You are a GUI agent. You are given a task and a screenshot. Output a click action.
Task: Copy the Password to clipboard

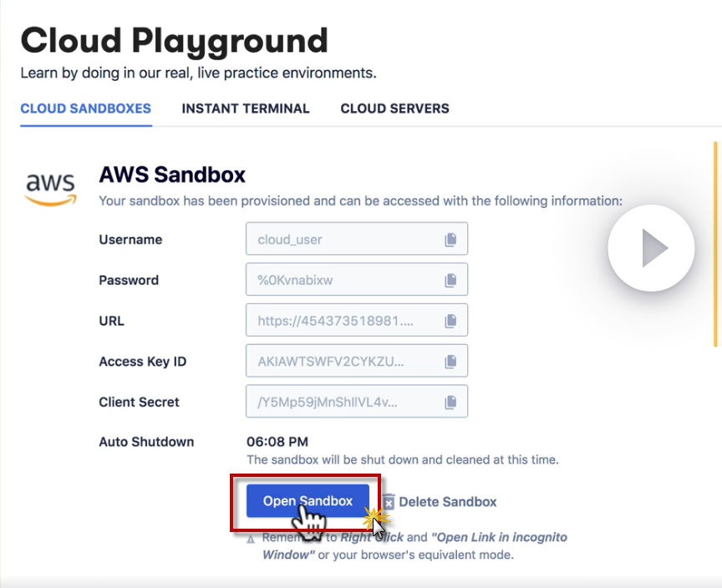tap(450, 281)
